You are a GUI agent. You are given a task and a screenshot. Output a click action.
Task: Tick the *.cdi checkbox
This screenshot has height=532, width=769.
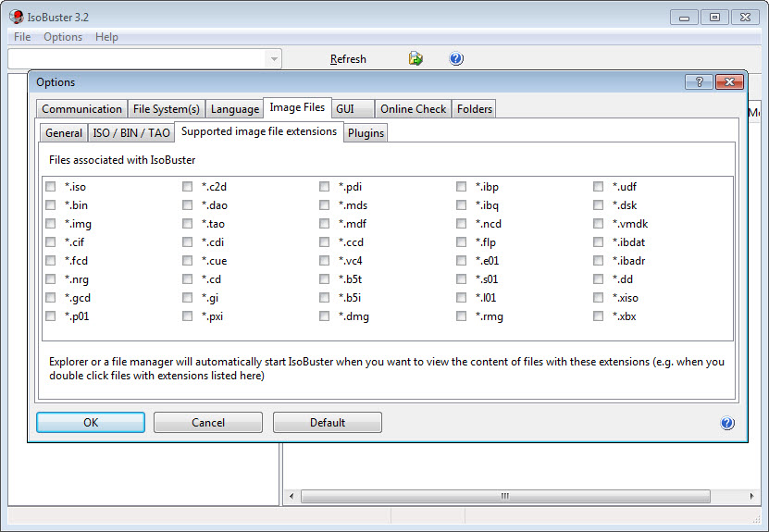coord(187,241)
